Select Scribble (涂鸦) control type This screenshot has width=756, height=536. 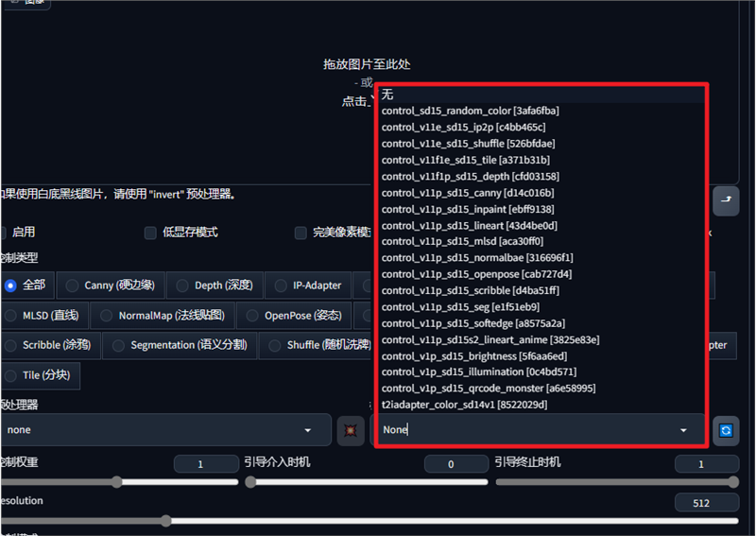(x=50, y=345)
